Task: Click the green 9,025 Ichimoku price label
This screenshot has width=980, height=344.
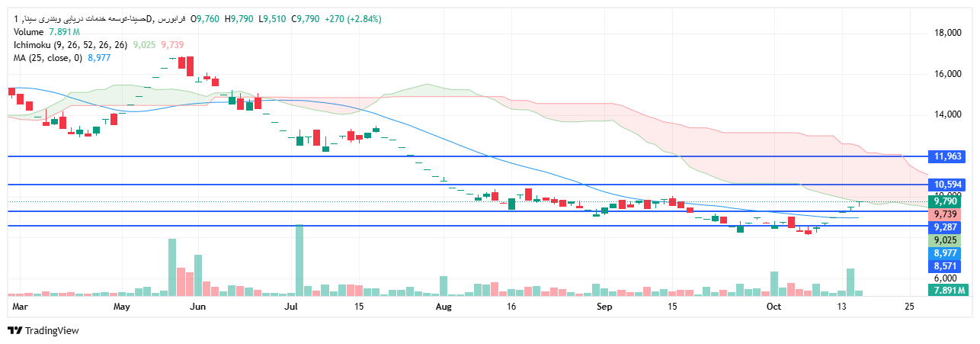Action: tap(948, 240)
